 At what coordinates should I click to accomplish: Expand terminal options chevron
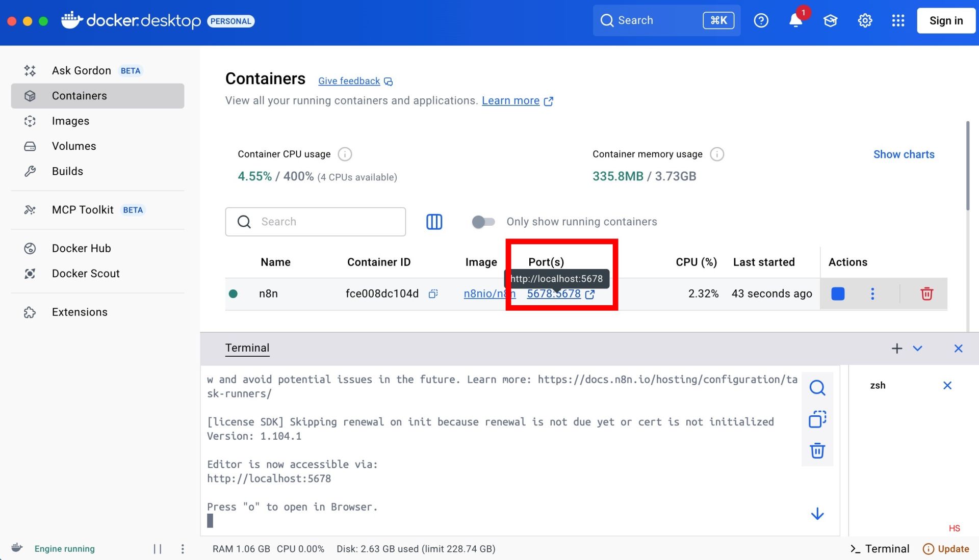click(917, 349)
